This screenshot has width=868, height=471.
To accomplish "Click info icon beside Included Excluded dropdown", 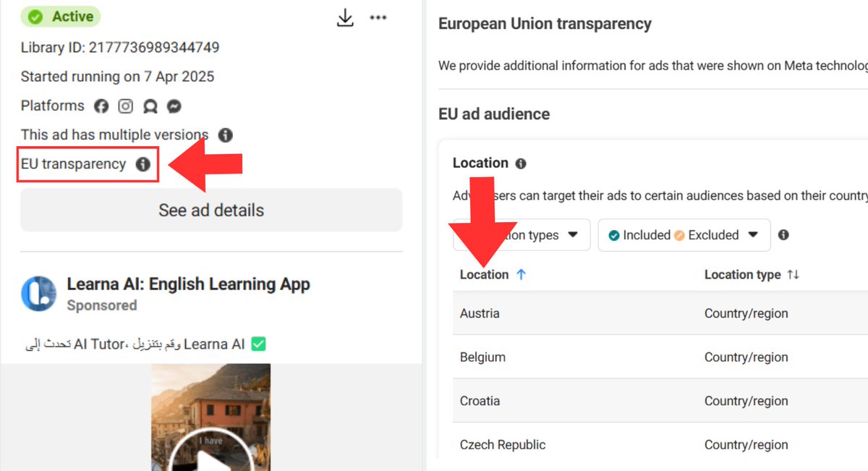I will point(783,235).
